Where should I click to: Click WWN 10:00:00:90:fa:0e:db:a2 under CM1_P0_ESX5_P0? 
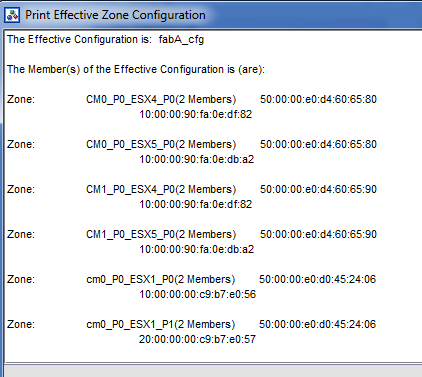pos(197,249)
